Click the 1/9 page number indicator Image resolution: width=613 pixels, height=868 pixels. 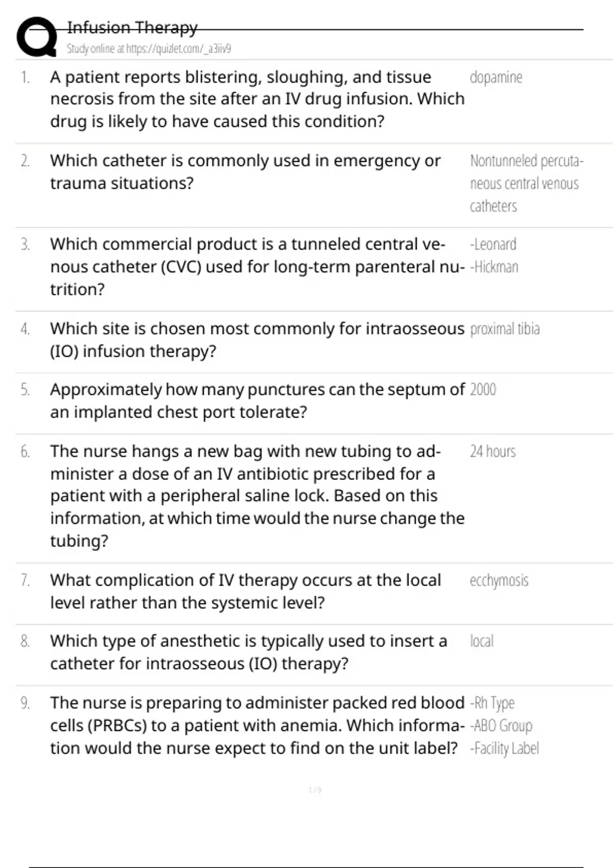(x=315, y=790)
